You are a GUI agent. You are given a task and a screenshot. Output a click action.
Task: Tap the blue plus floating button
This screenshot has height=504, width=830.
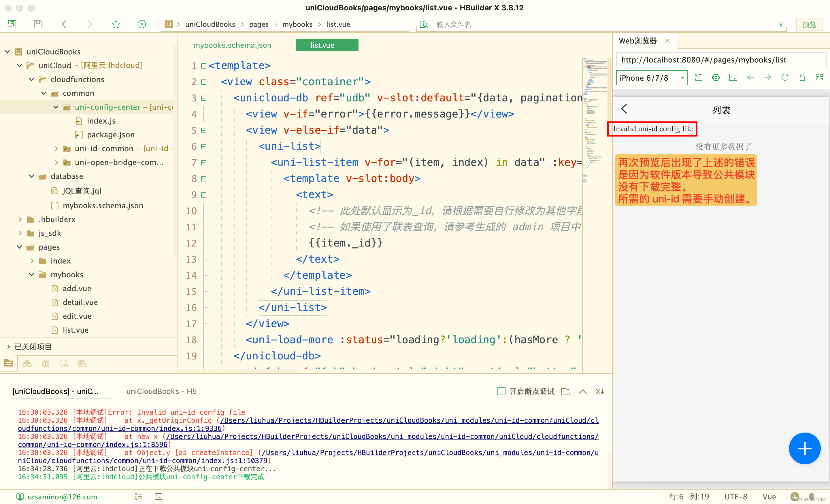tap(804, 448)
